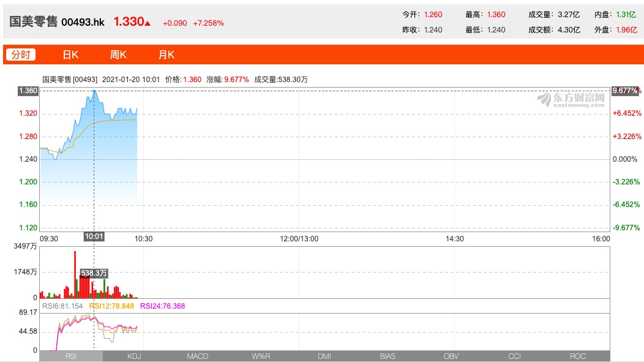The image size is (644, 362).
Task: Click the RSI12:78.848 legend value
Action: tap(111, 306)
